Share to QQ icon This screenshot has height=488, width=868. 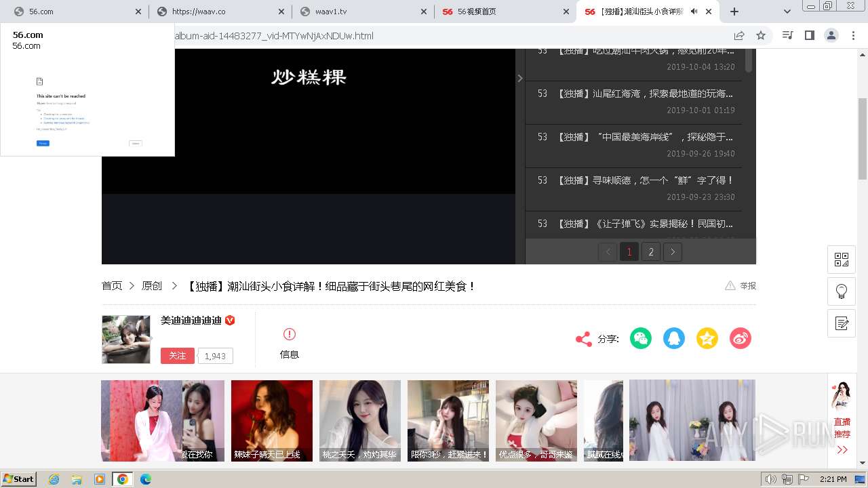674,338
